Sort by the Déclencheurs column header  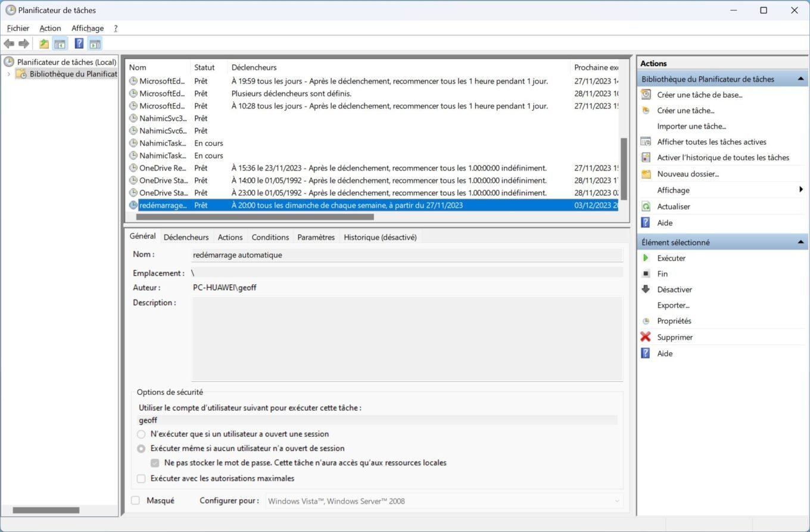(x=399, y=67)
